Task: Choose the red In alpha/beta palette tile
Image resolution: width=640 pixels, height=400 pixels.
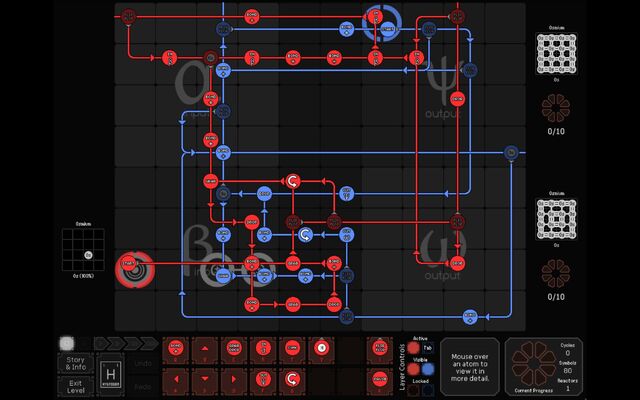Action: pyautogui.click(x=263, y=350)
